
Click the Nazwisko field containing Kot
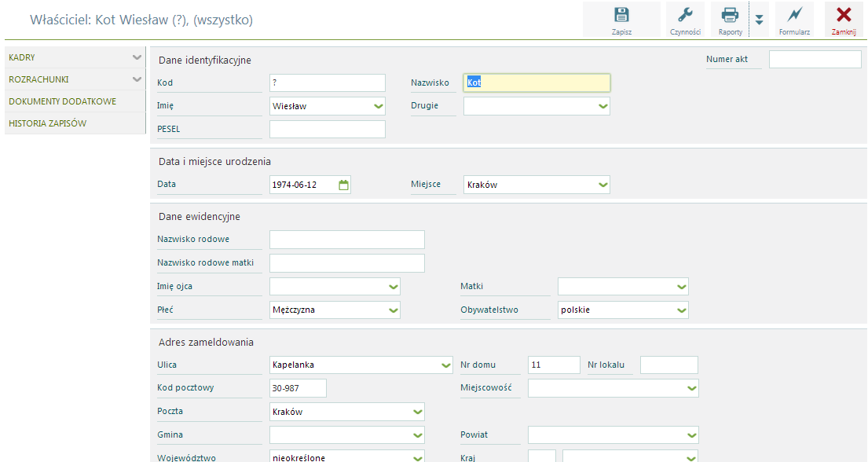537,83
